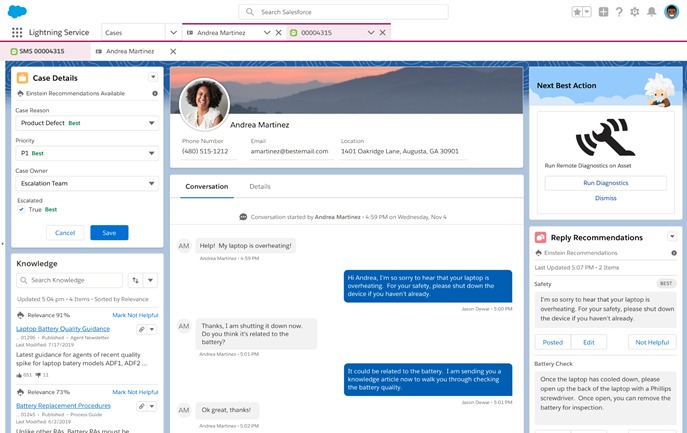
Task: Click the Einstein Recommendations Available info icon
Action: (x=155, y=93)
